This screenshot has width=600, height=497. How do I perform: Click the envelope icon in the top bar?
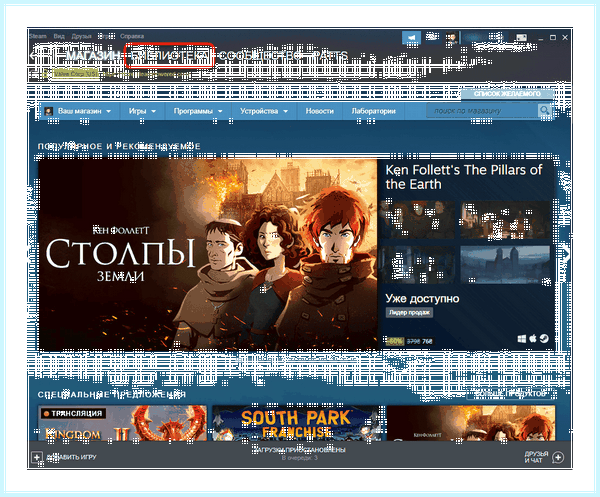point(521,37)
